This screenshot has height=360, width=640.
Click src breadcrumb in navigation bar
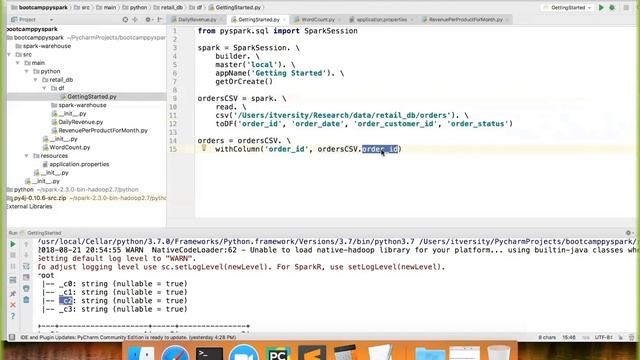tap(85, 8)
